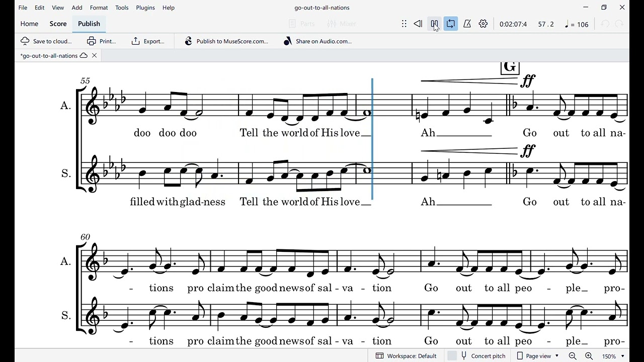644x362 pixels.
Task: Select the "Ah" lyric under the A. staff
Action: click(x=428, y=133)
